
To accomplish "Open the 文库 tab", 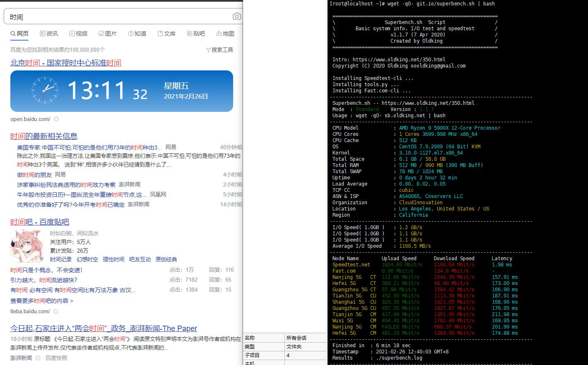I will tap(166, 34).
